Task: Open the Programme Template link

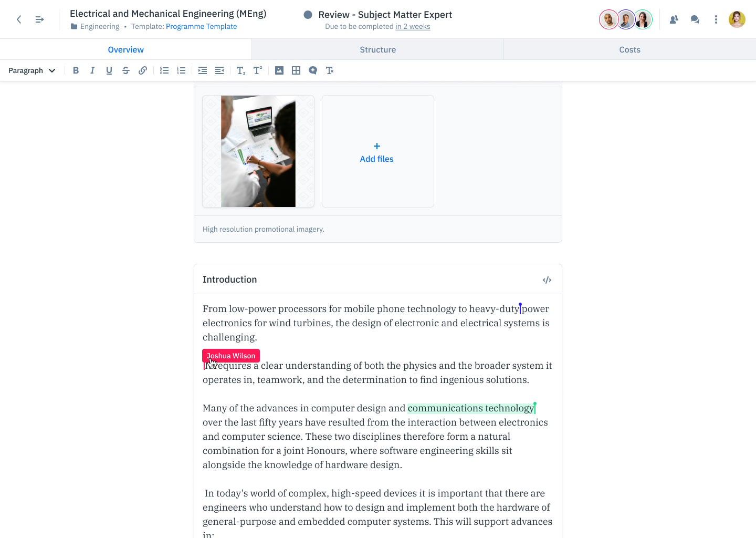Action: click(201, 26)
